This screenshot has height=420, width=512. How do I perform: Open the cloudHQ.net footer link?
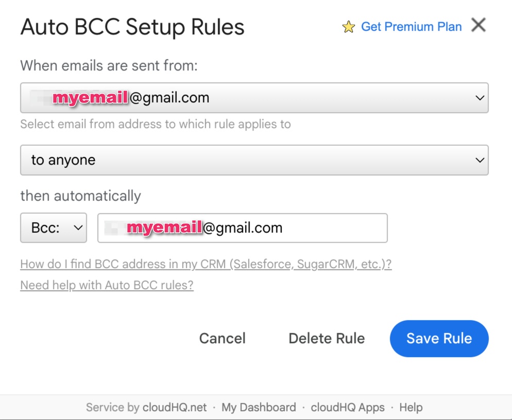tap(175, 407)
